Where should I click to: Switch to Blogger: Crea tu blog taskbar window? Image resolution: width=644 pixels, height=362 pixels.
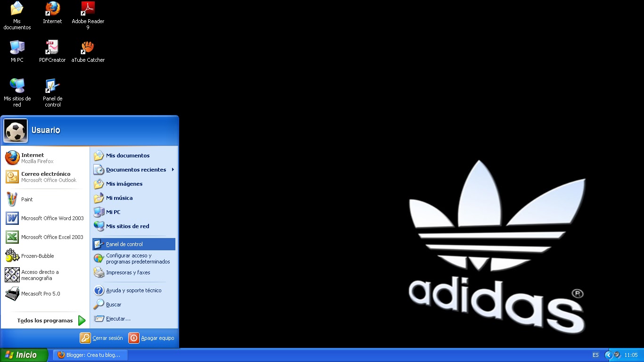tap(90, 355)
